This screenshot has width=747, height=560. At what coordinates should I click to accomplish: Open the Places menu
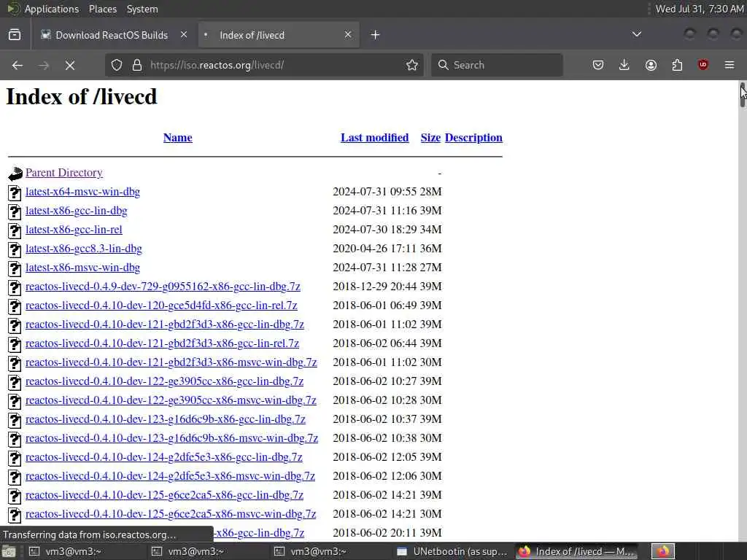pos(102,9)
